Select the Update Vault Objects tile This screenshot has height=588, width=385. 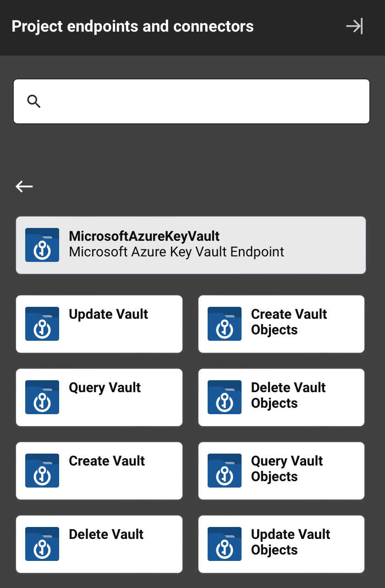click(x=281, y=544)
